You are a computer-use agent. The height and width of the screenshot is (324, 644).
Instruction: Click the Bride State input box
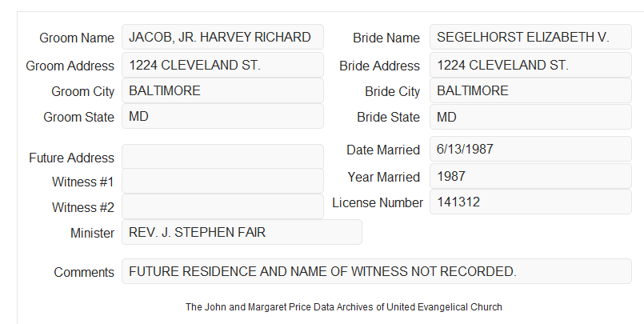pos(530,117)
